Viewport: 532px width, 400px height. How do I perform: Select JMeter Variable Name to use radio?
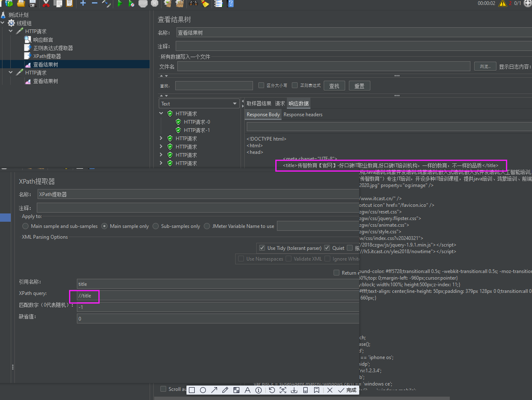(x=207, y=226)
